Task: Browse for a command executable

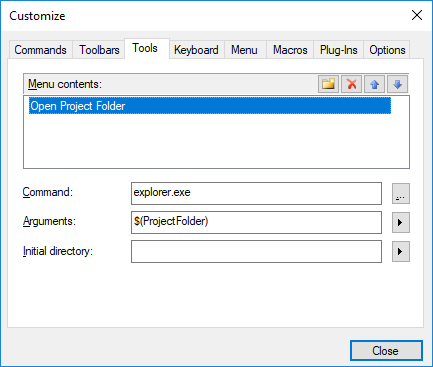Action: click(x=401, y=193)
